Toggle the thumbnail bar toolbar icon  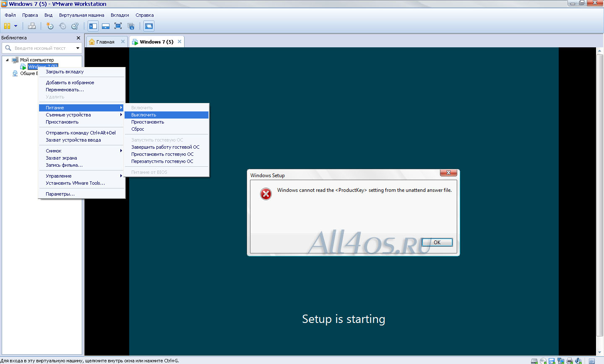point(106,26)
